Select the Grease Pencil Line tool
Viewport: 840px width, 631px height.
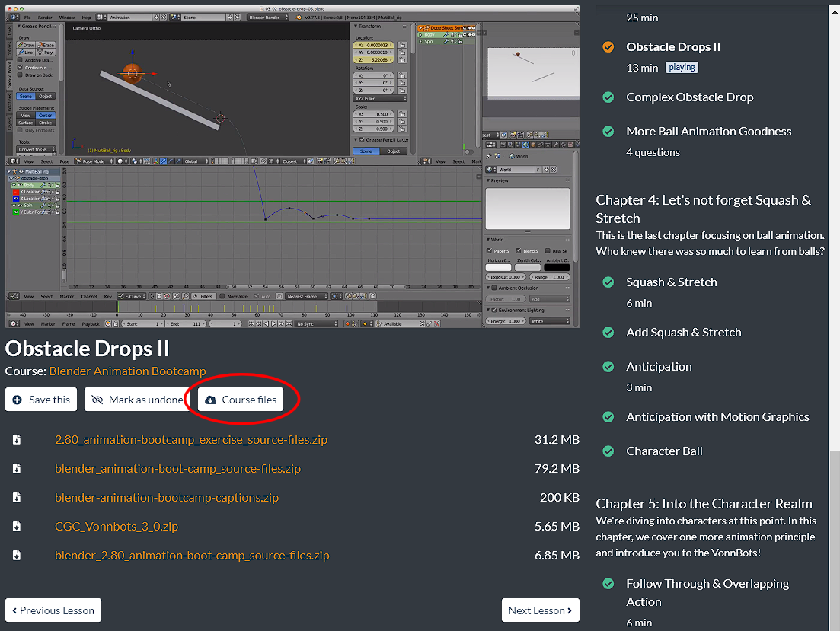[x=26, y=53]
